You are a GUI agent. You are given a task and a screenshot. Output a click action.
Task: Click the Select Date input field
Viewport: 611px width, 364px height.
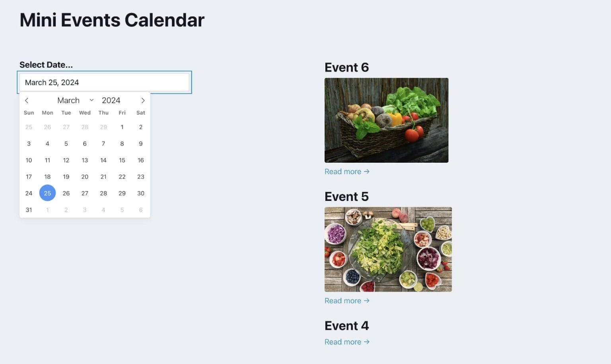point(104,82)
